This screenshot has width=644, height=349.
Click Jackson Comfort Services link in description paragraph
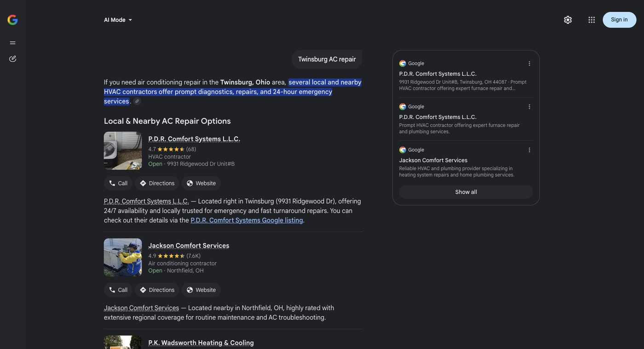click(x=141, y=308)
